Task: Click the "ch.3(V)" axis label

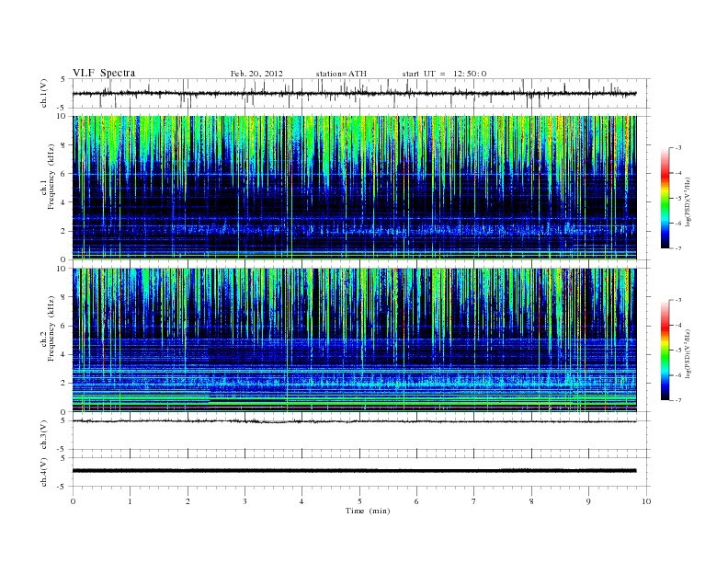Action: (44, 435)
